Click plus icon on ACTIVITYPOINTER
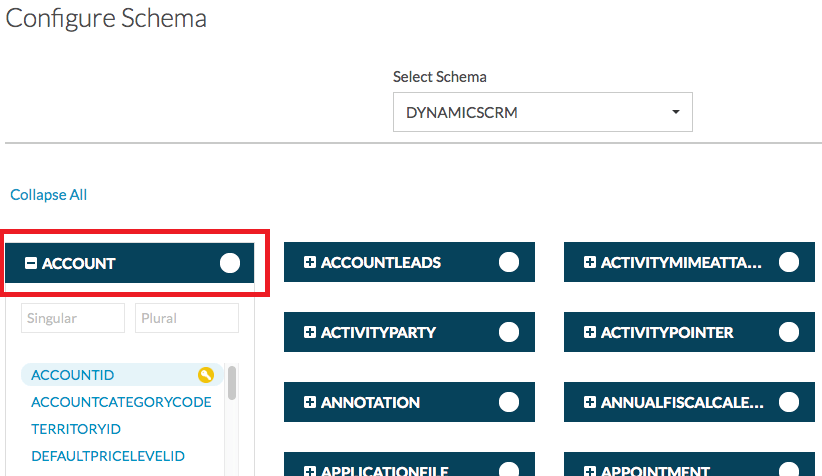Screen dimensions: 822x476 click(590, 333)
